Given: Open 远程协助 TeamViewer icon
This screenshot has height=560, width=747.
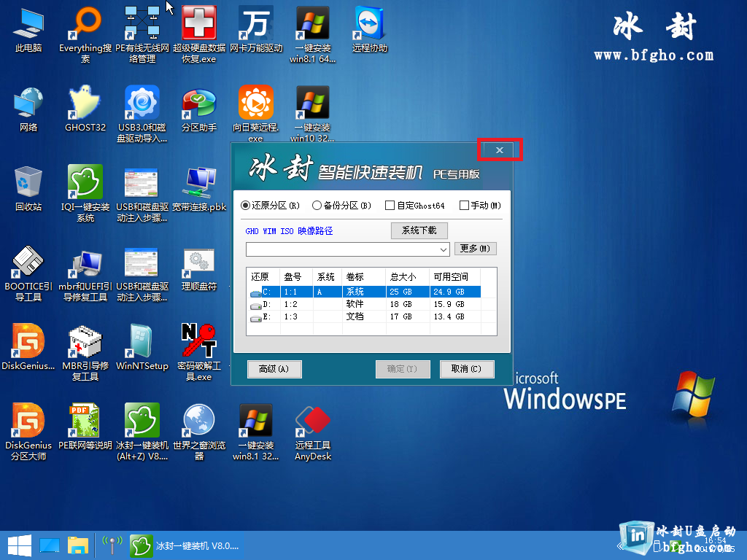Looking at the screenshot, I should (369, 29).
